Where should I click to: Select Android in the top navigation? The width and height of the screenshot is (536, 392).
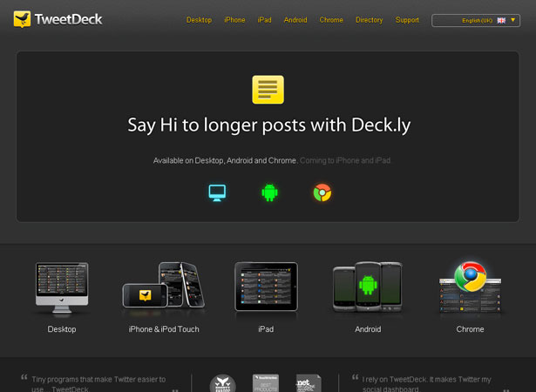coord(295,20)
